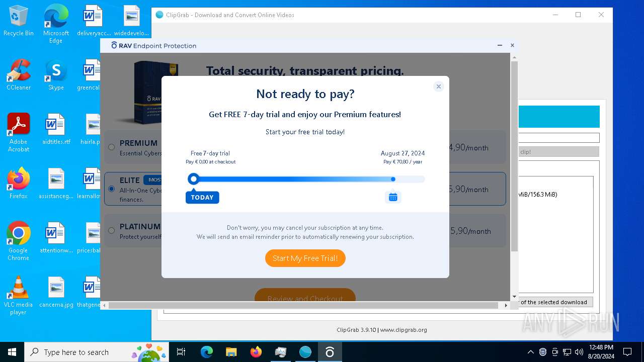Click RAV window vertical scrollbar up arrow

pyautogui.click(x=514, y=58)
